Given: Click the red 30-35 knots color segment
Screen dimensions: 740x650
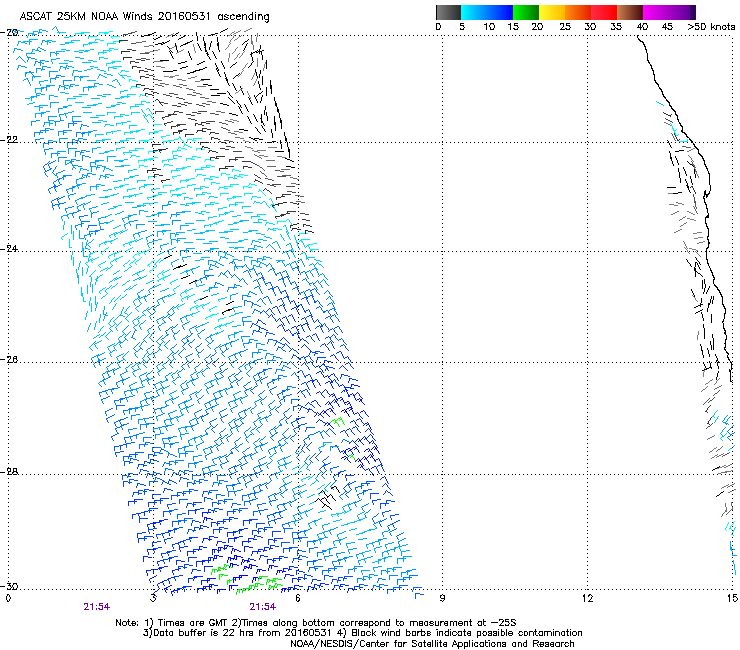Looking at the screenshot, I should pyautogui.click(x=604, y=12).
